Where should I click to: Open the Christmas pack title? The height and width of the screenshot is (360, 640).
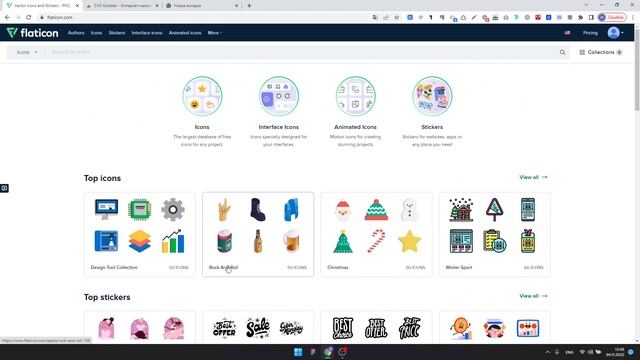click(338, 267)
